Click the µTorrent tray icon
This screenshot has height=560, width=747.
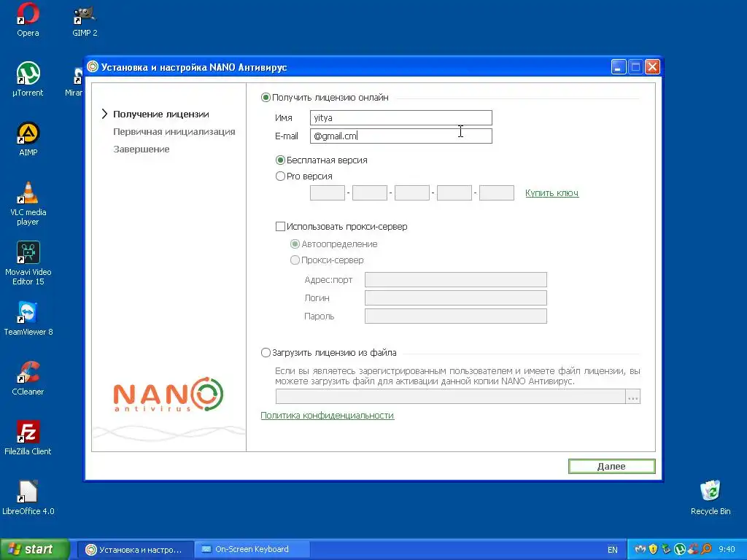[x=680, y=550]
